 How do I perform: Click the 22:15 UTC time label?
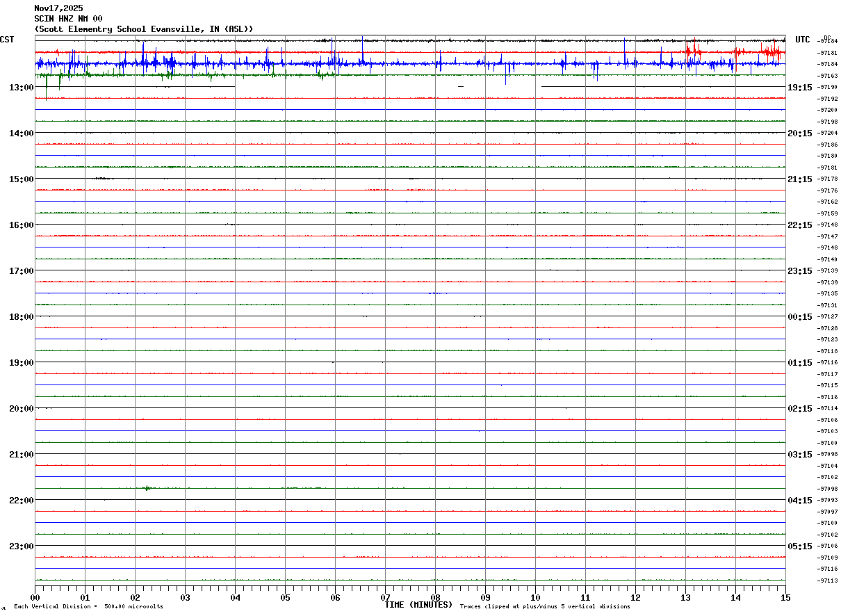point(800,225)
